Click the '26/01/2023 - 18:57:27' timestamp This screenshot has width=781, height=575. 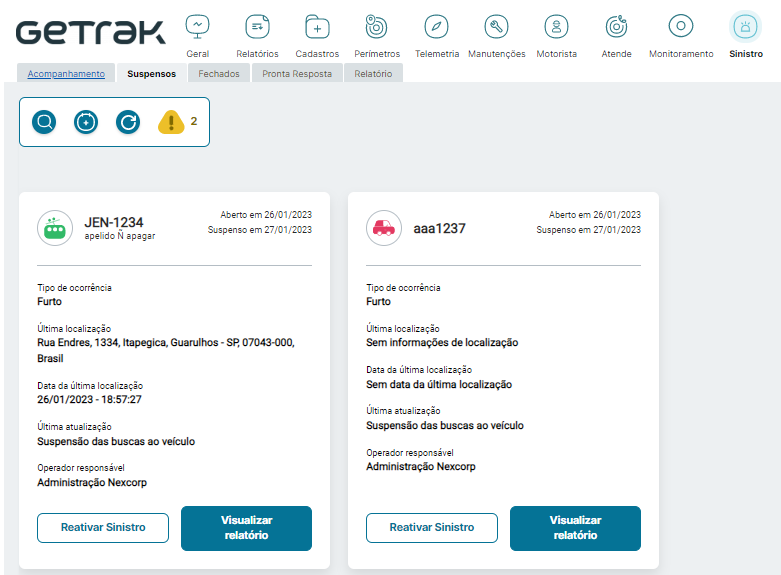point(90,400)
